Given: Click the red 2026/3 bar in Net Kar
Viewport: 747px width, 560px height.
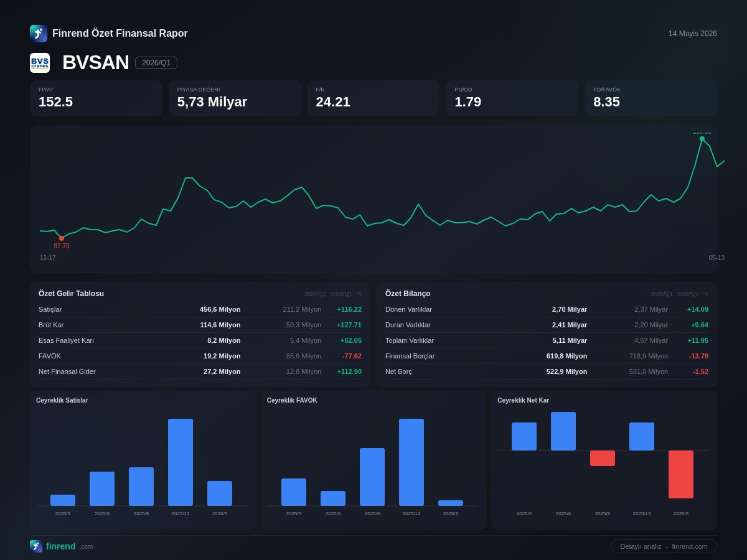Looking at the screenshot, I should [x=681, y=474].
